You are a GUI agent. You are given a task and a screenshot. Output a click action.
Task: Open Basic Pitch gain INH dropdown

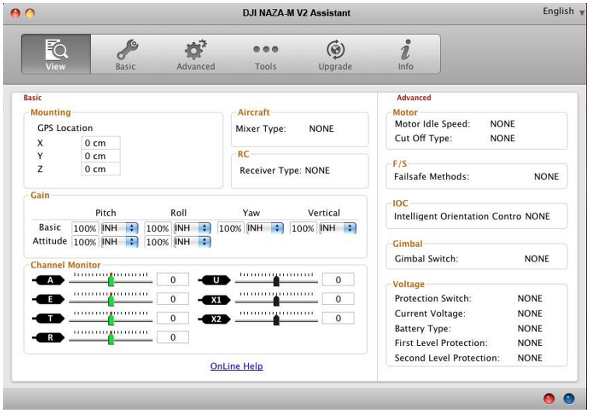click(120, 228)
